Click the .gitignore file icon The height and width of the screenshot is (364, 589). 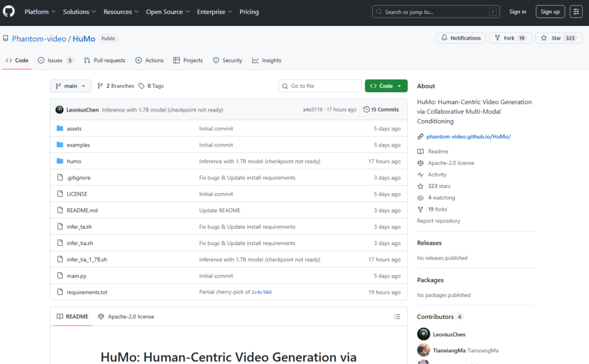(60, 177)
